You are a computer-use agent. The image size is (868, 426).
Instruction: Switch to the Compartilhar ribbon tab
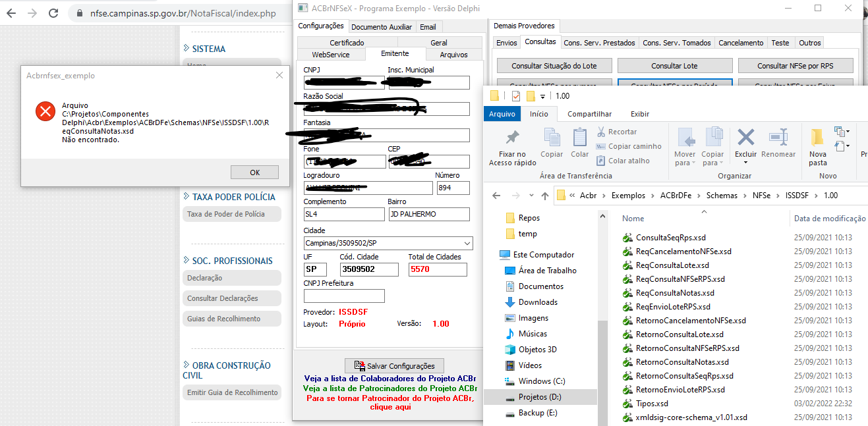589,114
